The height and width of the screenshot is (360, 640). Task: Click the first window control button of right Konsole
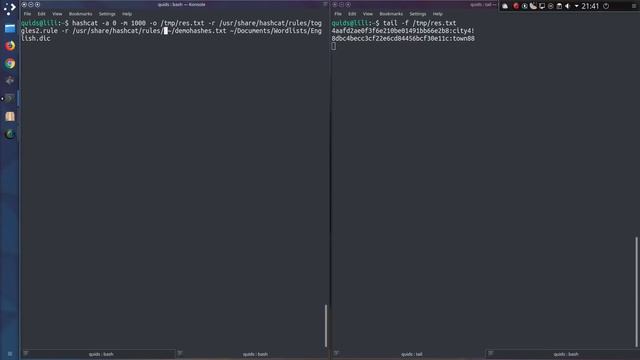[335, 4]
